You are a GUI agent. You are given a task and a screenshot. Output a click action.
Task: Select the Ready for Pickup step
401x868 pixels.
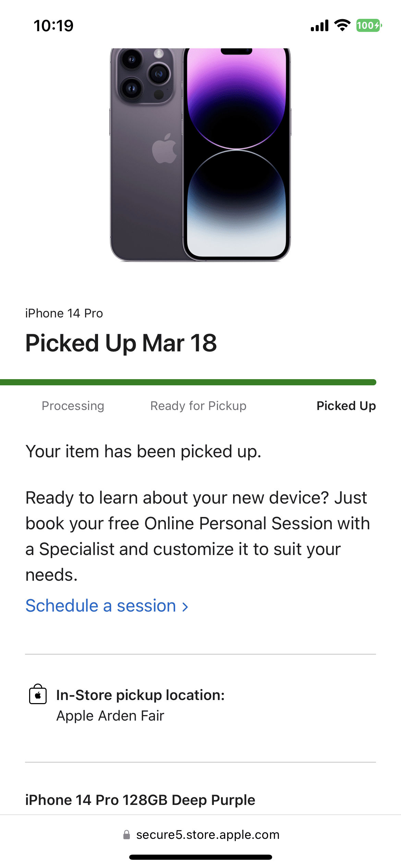tap(198, 406)
